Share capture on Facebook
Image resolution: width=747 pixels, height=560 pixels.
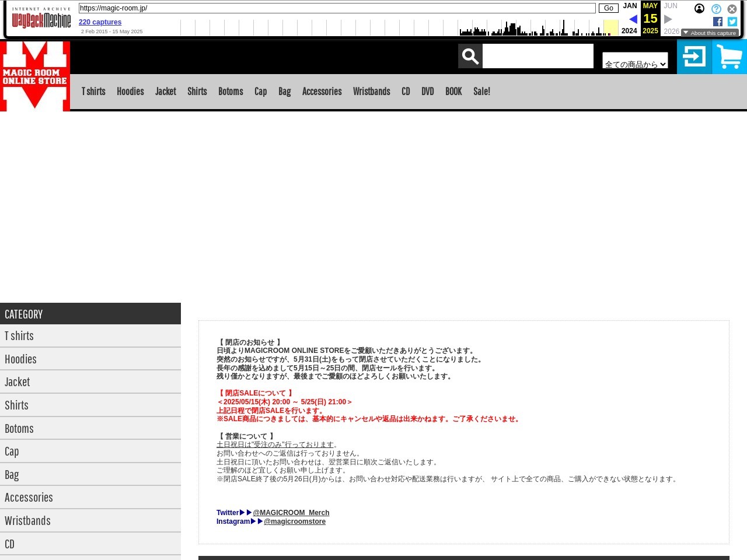coord(718,22)
